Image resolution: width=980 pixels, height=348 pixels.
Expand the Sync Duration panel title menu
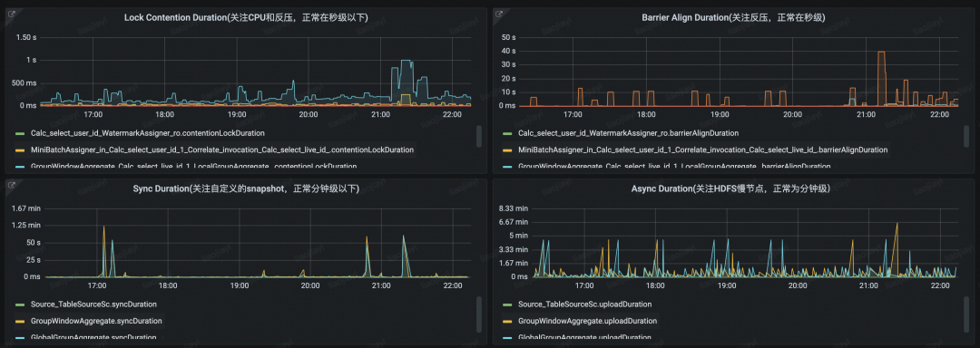[246, 188]
